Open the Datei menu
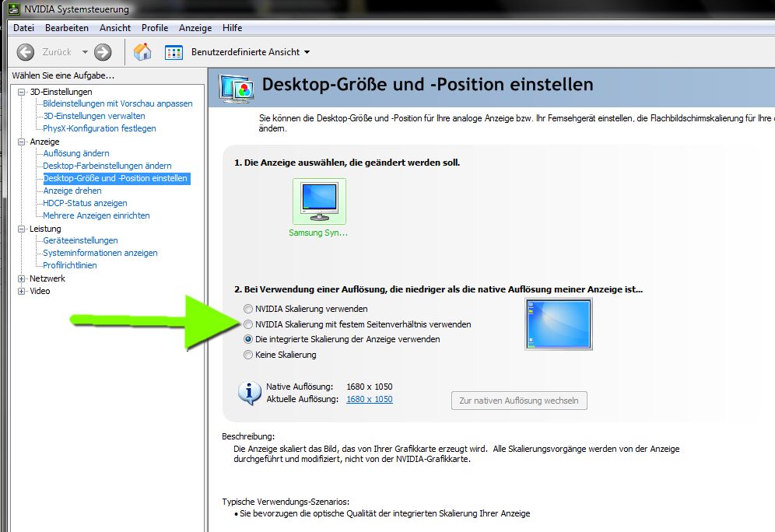The image size is (775, 532). click(23, 28)
